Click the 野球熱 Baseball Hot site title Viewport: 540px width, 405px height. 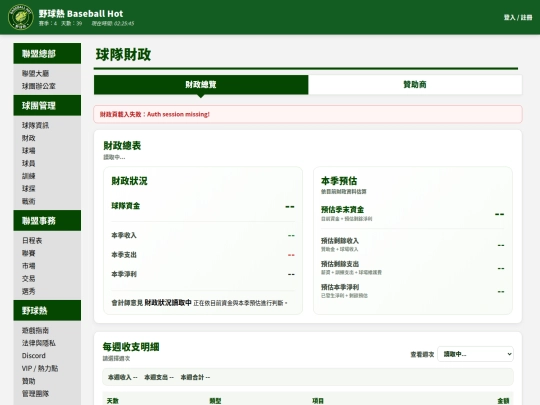[x=81, y=13]
